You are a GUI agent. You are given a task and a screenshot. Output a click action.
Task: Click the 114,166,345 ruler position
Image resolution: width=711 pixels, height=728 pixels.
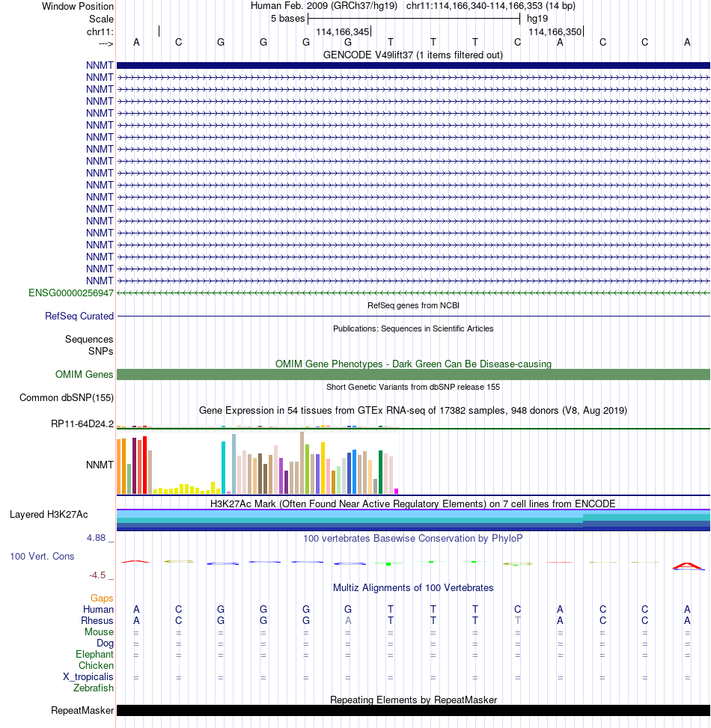coord(343,31)
